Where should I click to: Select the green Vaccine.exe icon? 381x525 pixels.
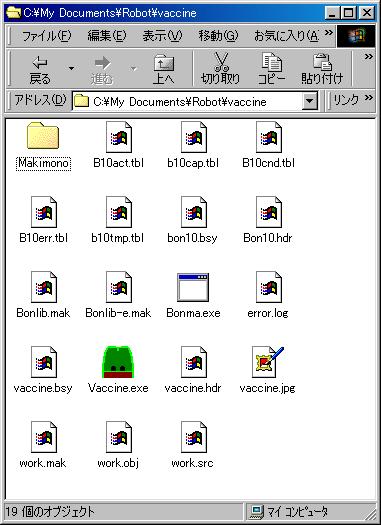[x=118, y=362]
